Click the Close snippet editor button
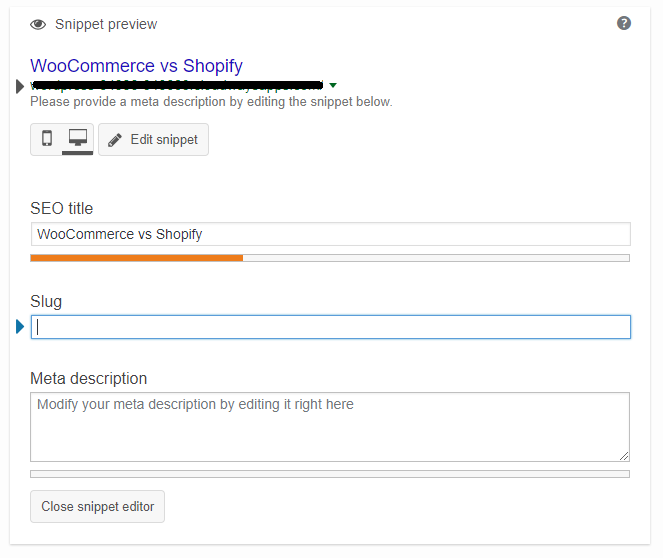Viewport: 663px width, 558px height. click(97, 506)
